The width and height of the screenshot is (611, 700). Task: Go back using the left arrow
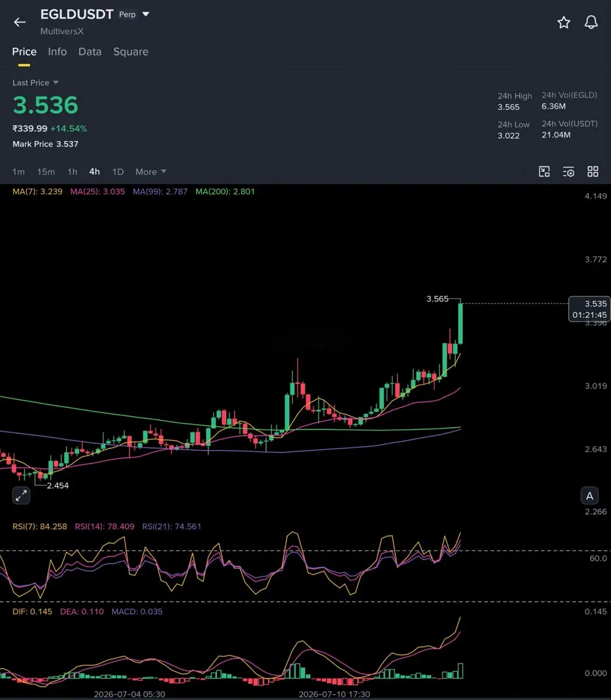pyautogui.click(x=20, y=22)
